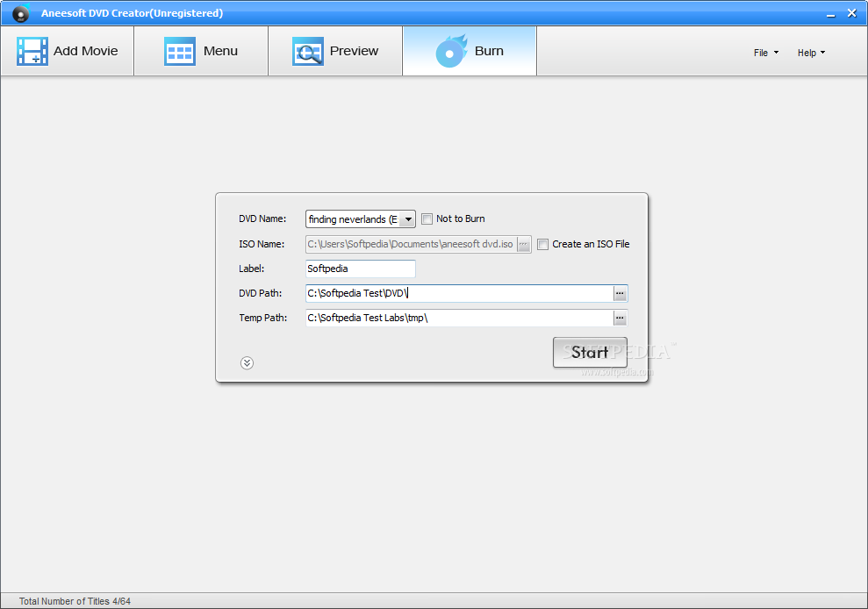Open the File menu
This screenshot has width=868, height=609.
click(765, 53)
